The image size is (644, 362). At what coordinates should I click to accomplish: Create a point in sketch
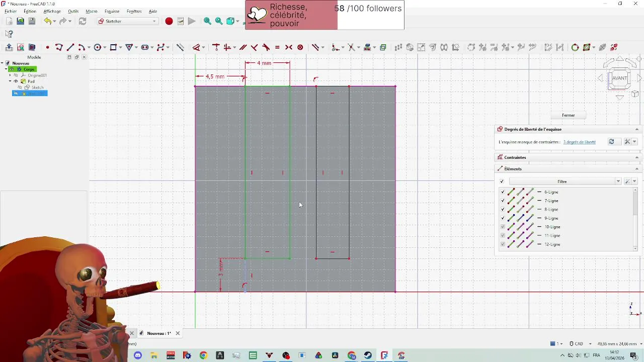47,47
